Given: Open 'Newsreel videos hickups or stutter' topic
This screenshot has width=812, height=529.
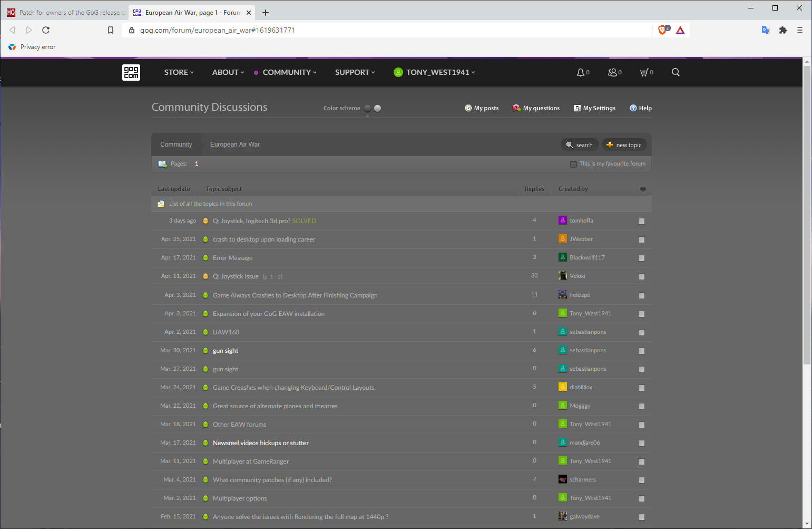Looking at the screenshot, I should [x=261, y=443].
